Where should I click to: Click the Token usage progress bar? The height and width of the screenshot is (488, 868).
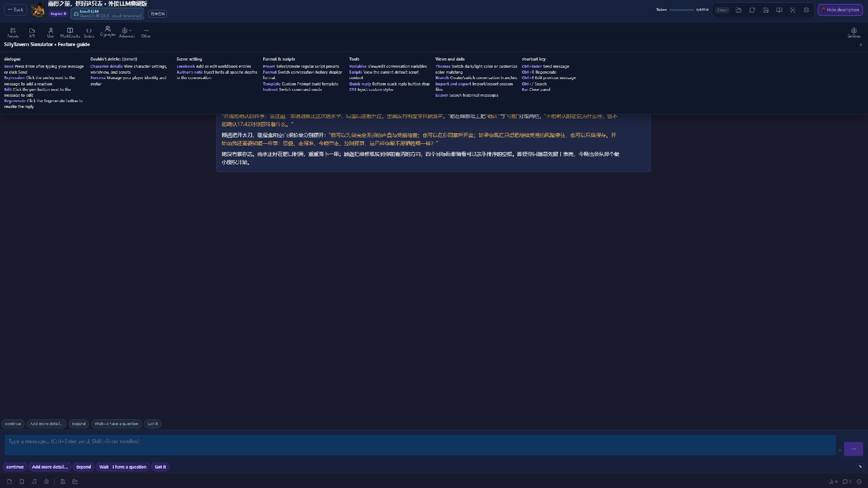681,10
